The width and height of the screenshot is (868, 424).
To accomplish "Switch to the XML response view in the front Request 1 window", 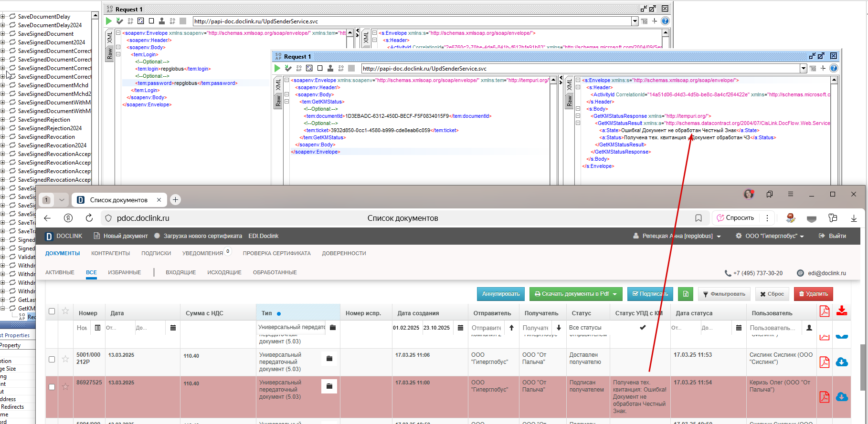I will [x=570, y=85].
